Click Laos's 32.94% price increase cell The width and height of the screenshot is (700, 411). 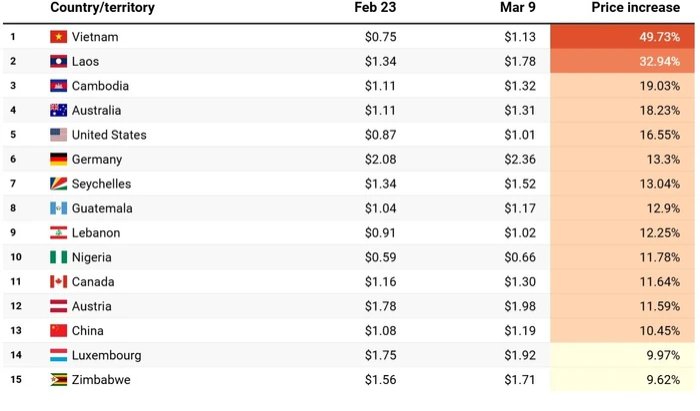coord(622,62)
